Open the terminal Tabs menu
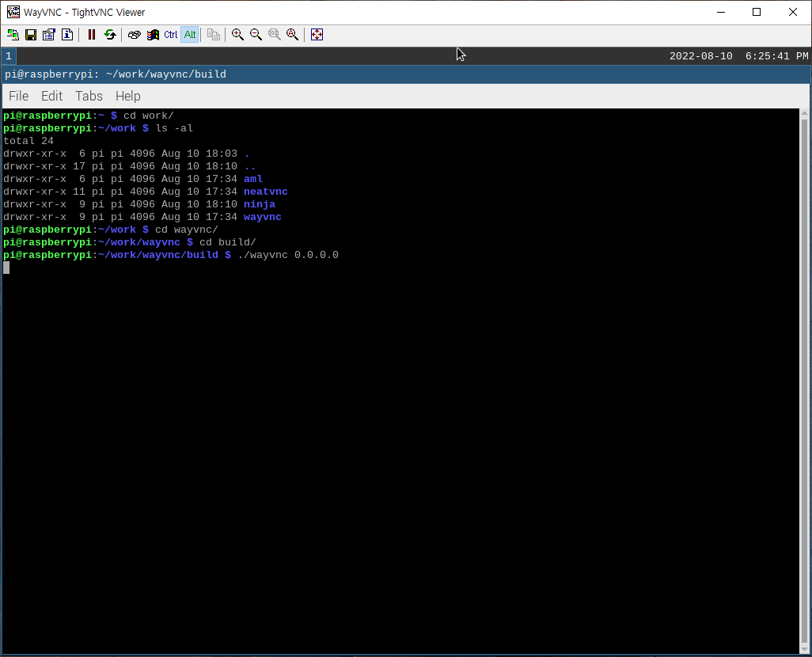The height and width of the screenshot is (657, 812). [89, 97]
